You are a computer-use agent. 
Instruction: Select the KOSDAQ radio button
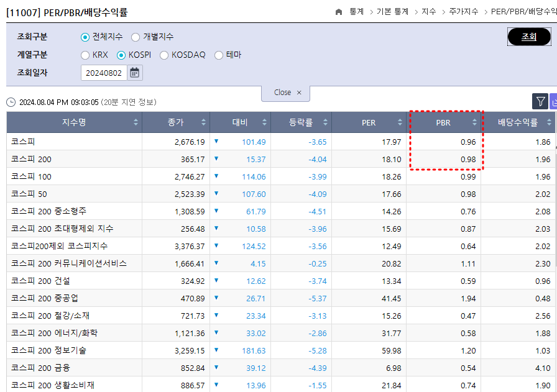(x=165, y=55)
